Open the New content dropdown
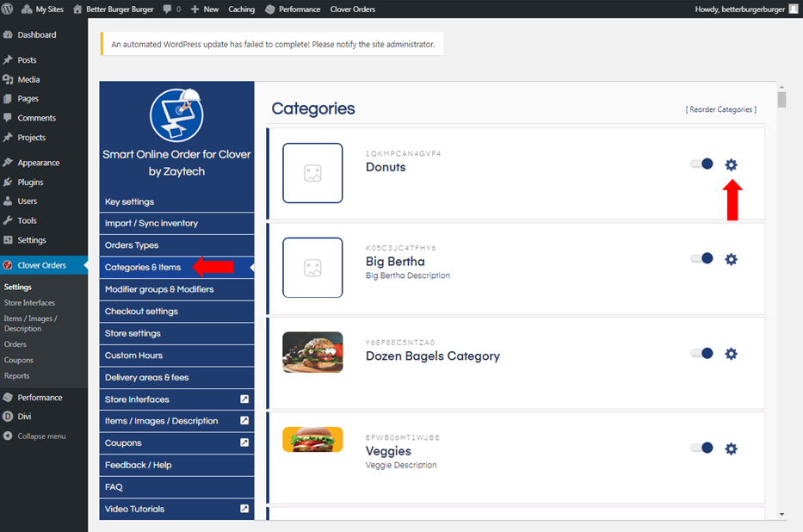Image resolution: width=803 pixels, height=532 pixels. pyautogui.click(x=205, y=9)
